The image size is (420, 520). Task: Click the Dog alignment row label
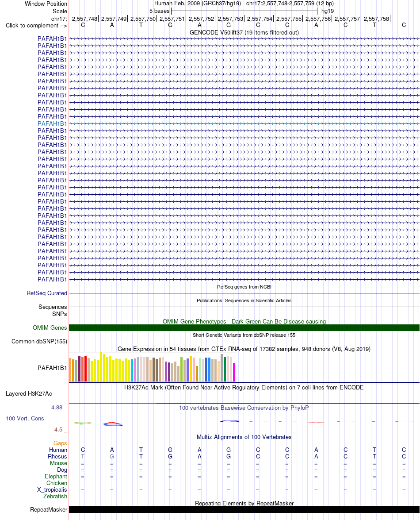click(62, 470)
